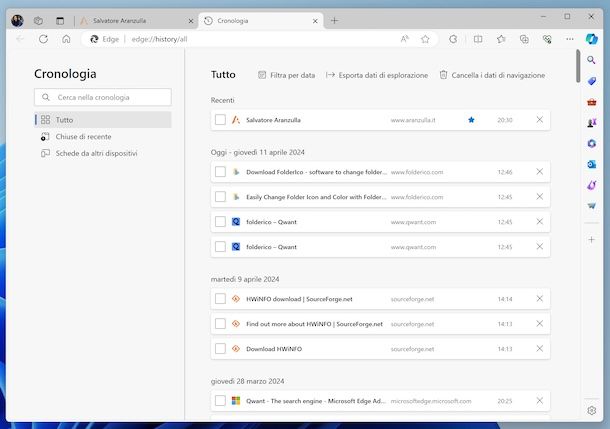Open the Copilot icon
This screenshot has height=429, width=610.
pos(592,39)
